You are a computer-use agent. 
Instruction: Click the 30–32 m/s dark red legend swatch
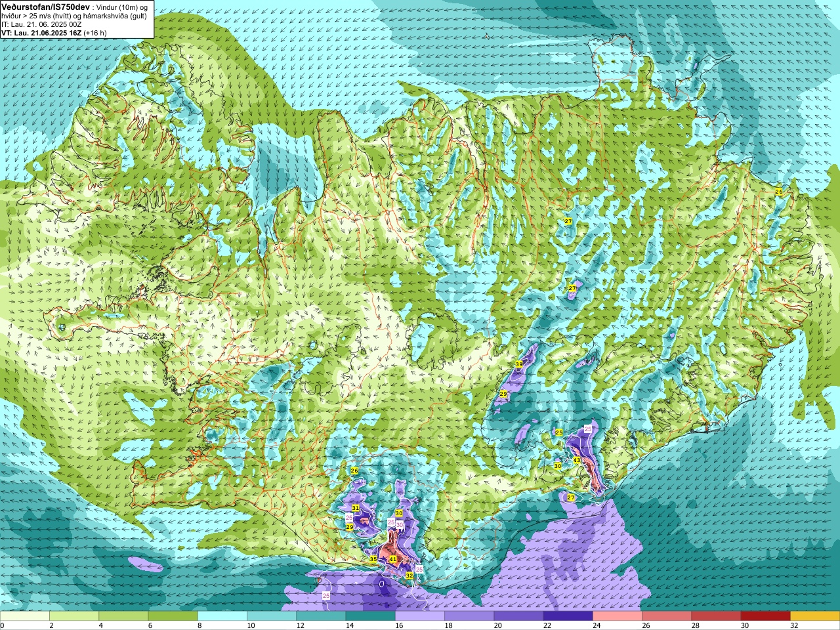pos(765,616)
